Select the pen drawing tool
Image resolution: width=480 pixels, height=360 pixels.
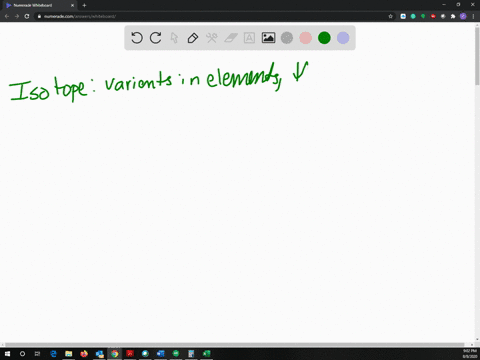[x=193, y=38]
